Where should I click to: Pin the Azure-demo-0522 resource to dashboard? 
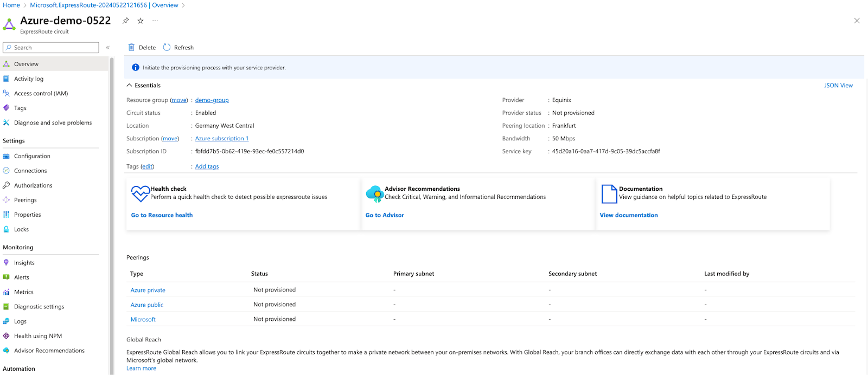coord(126,21)
